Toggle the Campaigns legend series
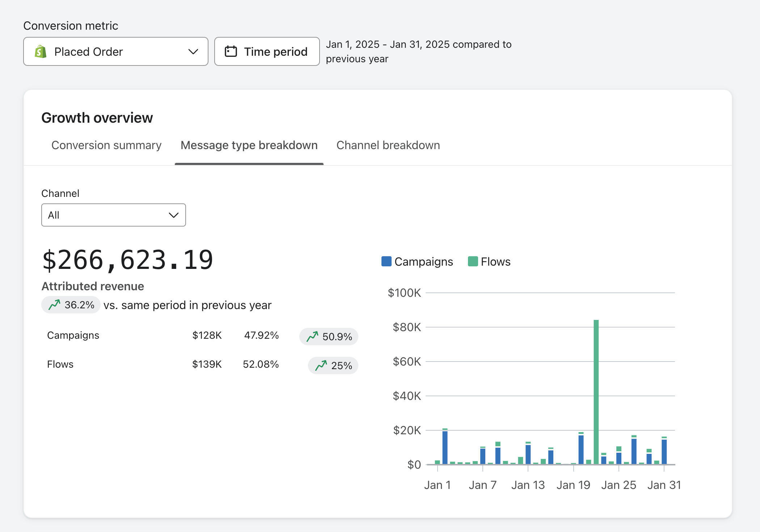Viewport: 760px width, 532px height. (423, 262)
